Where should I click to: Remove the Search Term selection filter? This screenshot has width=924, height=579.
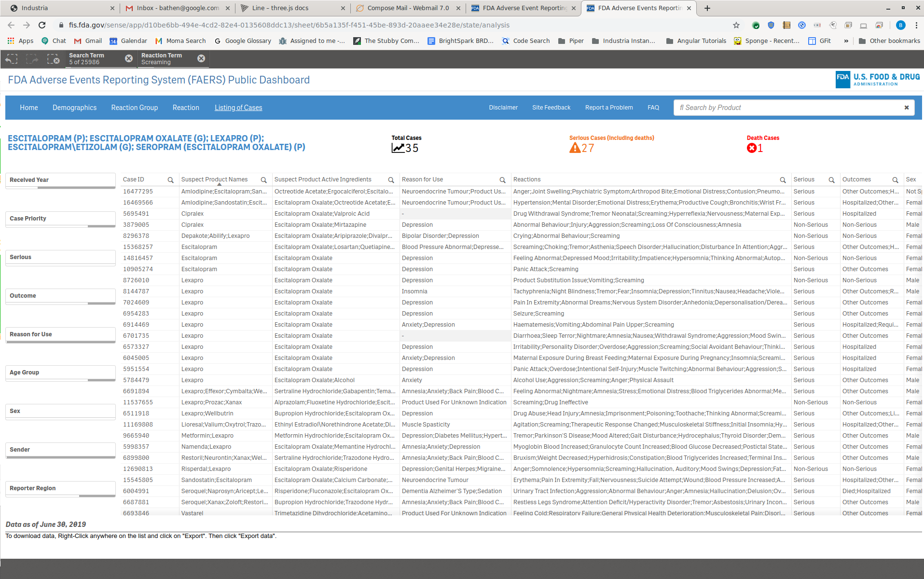[x=129, y=58]
